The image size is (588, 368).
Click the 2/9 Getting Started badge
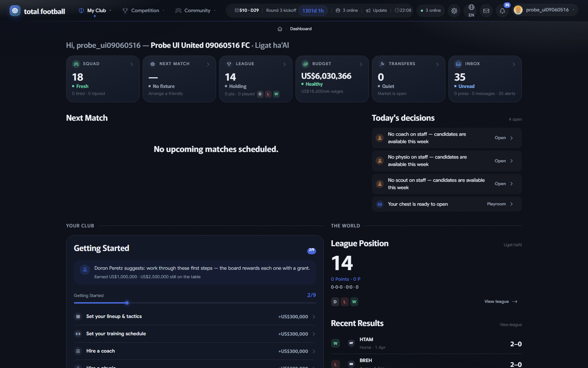coord(312,251)
